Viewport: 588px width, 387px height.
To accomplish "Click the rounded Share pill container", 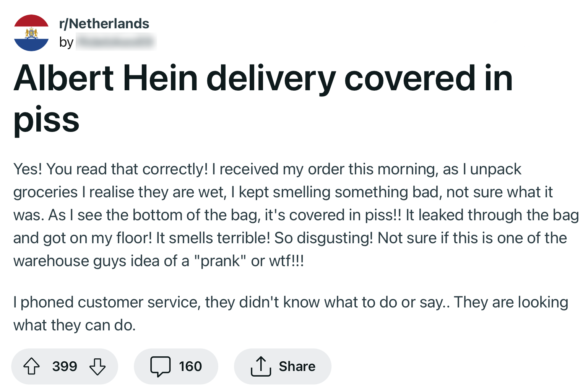I will [283, 366].
